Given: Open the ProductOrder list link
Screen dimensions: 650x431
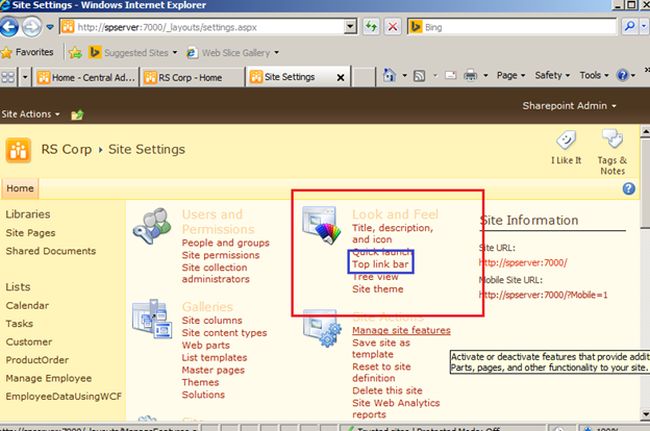Looking at the screenshot, I should point(37,360).
